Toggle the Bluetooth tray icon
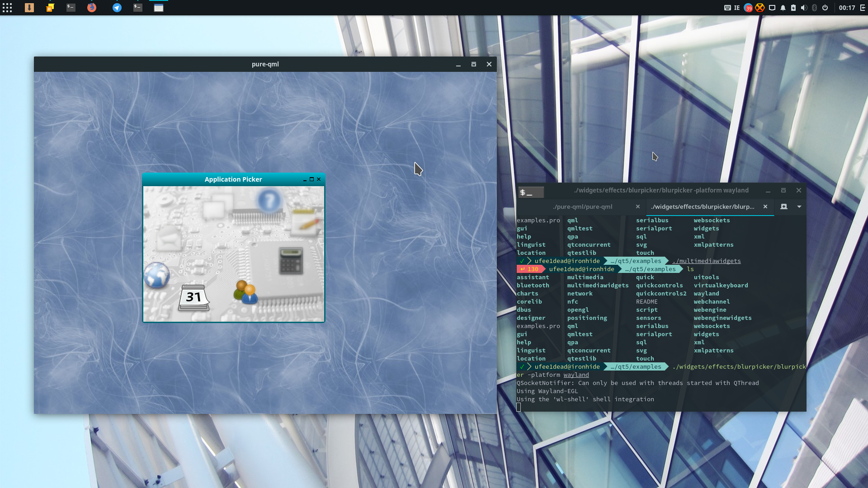This screenshot has width=868, height=488. (815, 8)
